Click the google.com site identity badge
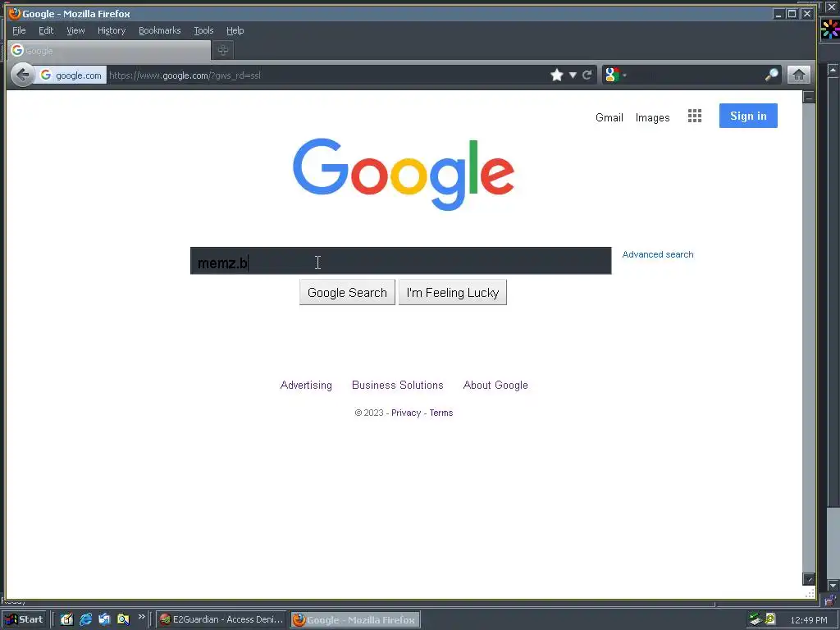Screen dimensions: 840x630 71,75
